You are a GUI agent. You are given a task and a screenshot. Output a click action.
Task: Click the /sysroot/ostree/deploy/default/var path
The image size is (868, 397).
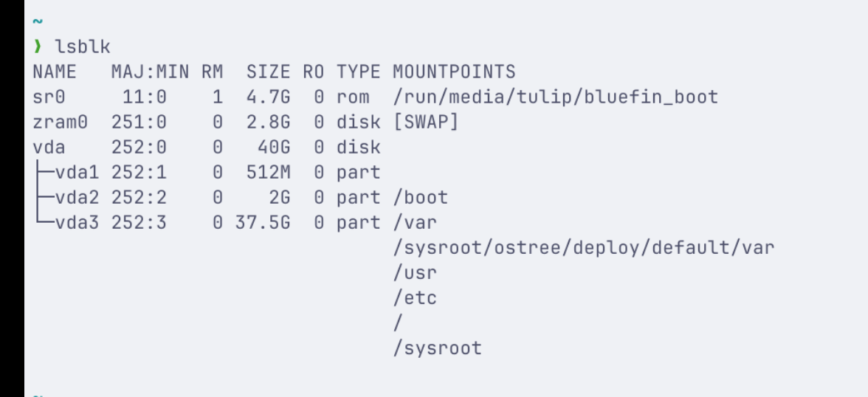click(583, 248)
